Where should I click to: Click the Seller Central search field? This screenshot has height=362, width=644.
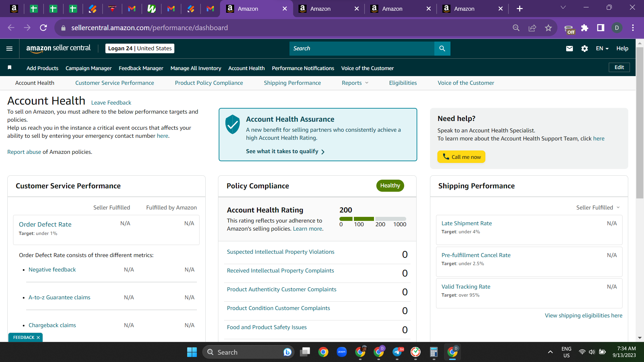click(x=362, y=49)
